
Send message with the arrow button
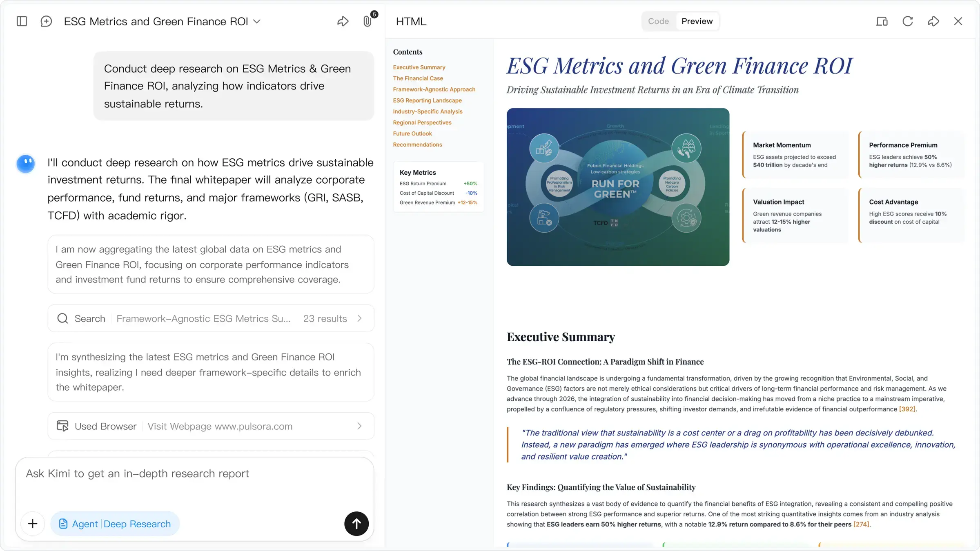click(356, 524)
